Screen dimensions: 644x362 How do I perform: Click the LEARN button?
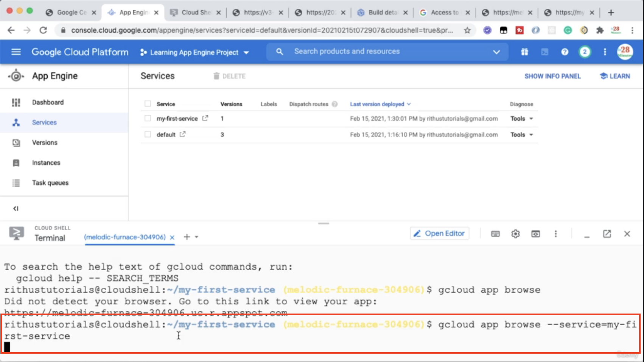(615, 76)
